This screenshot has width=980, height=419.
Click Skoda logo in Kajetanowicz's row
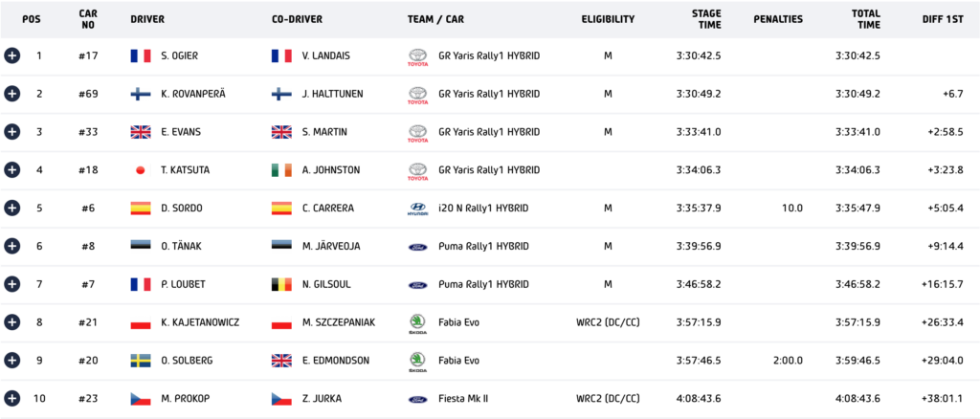(x=417, y=324)
